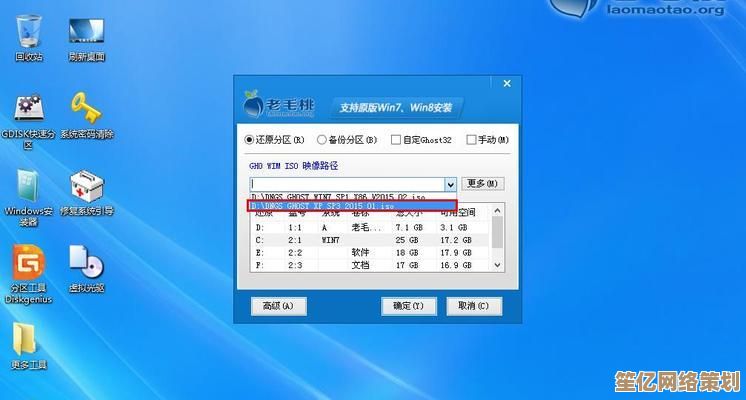Select the E: 软件 partition row
Screen dimensions: 746x400
tap(371, 253)
